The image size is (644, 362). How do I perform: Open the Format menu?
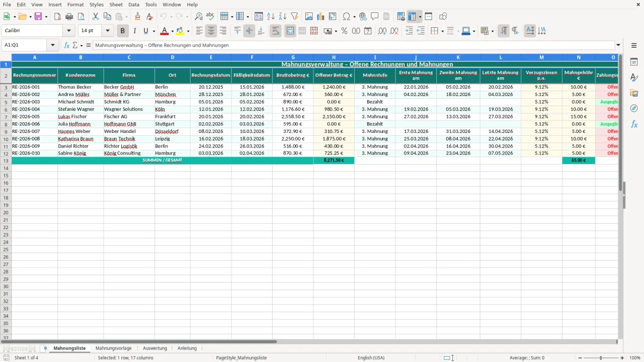click(x=75, y=4)
